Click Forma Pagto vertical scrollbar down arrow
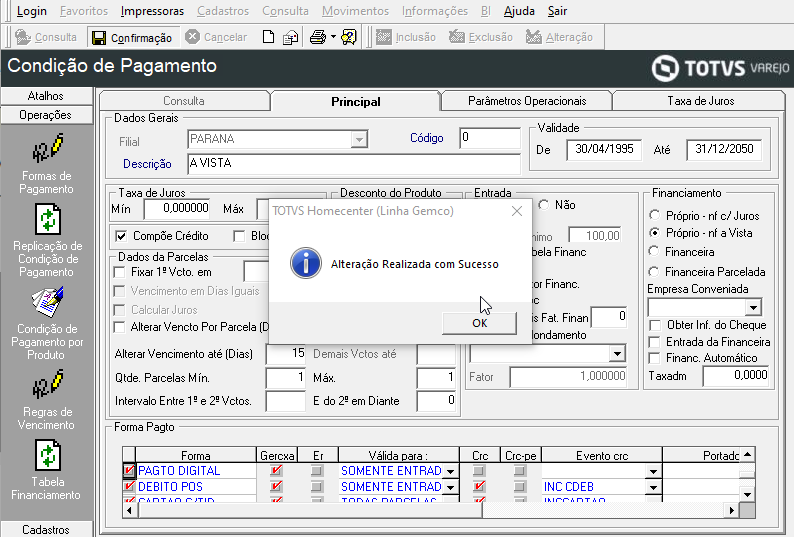794x537 pixels. (747, 494)
